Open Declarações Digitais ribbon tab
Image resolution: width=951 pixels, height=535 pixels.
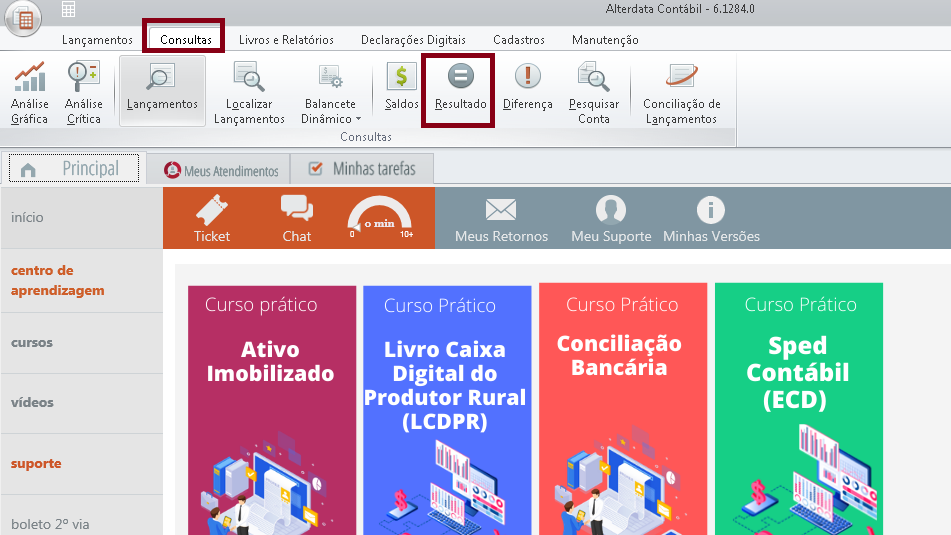point(413,39)
